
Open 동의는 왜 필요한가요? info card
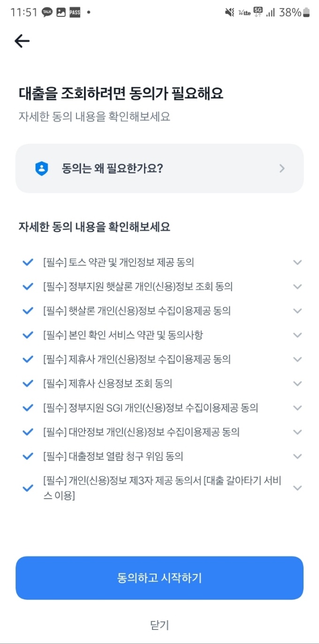159,168
